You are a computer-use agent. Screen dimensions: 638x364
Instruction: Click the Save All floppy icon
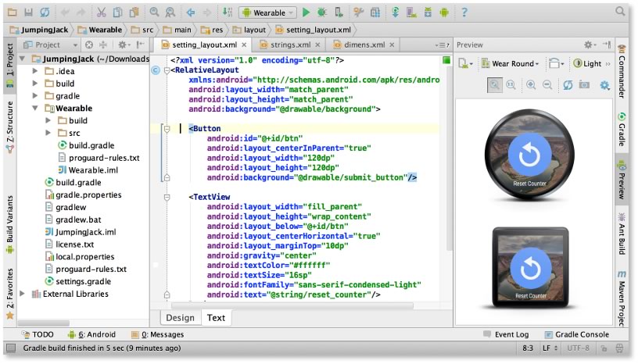(x=28, y=12)
